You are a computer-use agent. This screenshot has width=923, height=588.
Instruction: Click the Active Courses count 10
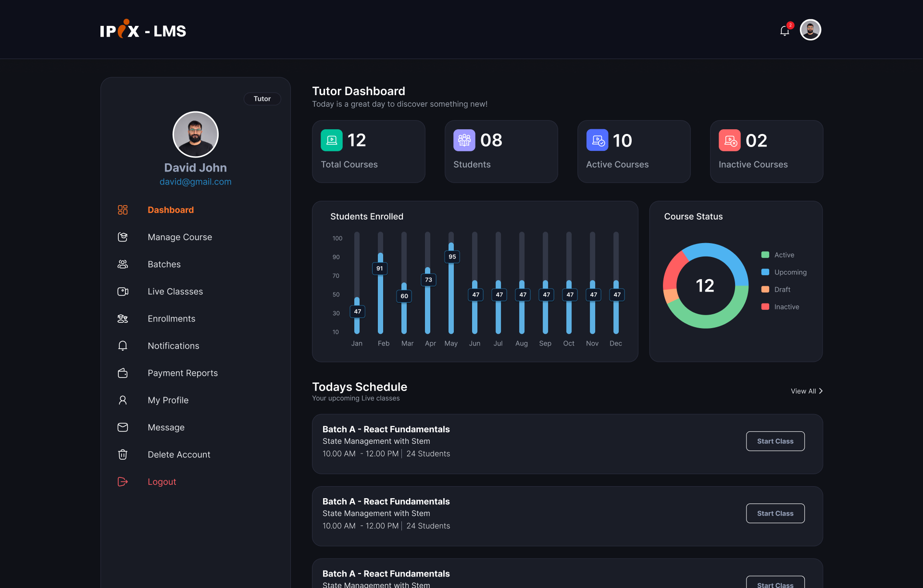pos(622,140)
